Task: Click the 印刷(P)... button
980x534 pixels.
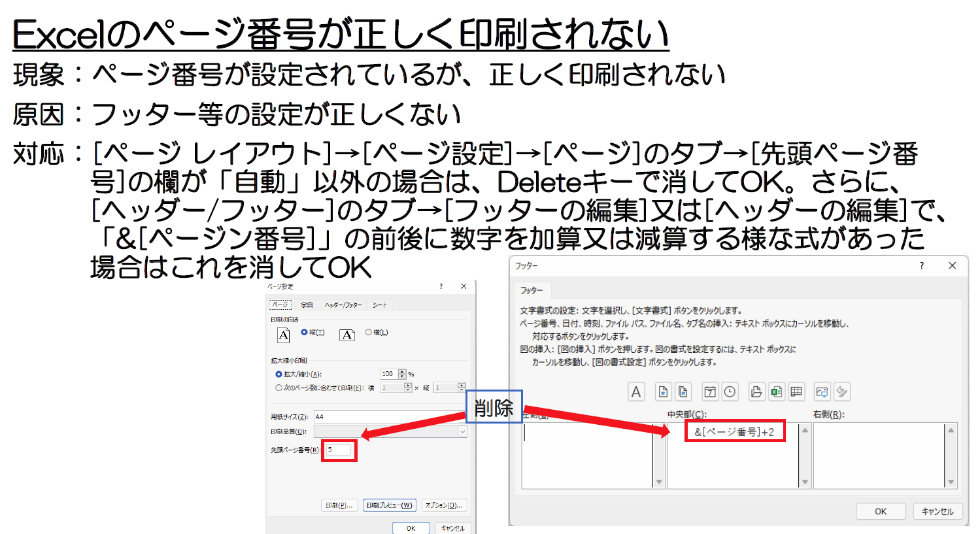Action: coord(340,505)
